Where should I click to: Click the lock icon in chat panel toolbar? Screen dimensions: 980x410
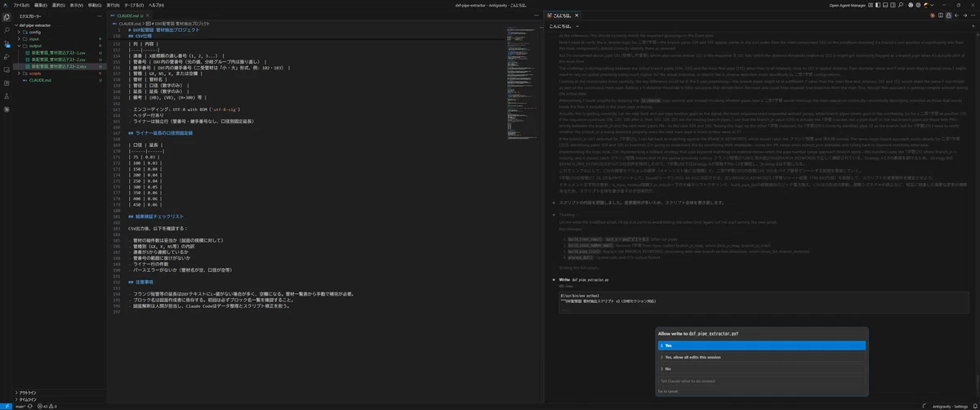(949, 16)
